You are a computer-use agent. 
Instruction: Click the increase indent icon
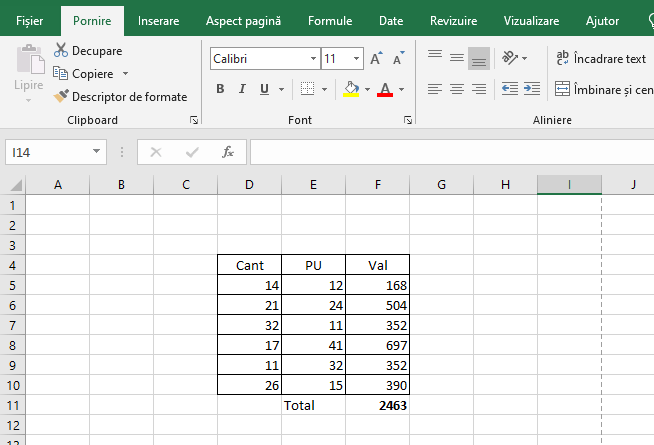[531, 89]
